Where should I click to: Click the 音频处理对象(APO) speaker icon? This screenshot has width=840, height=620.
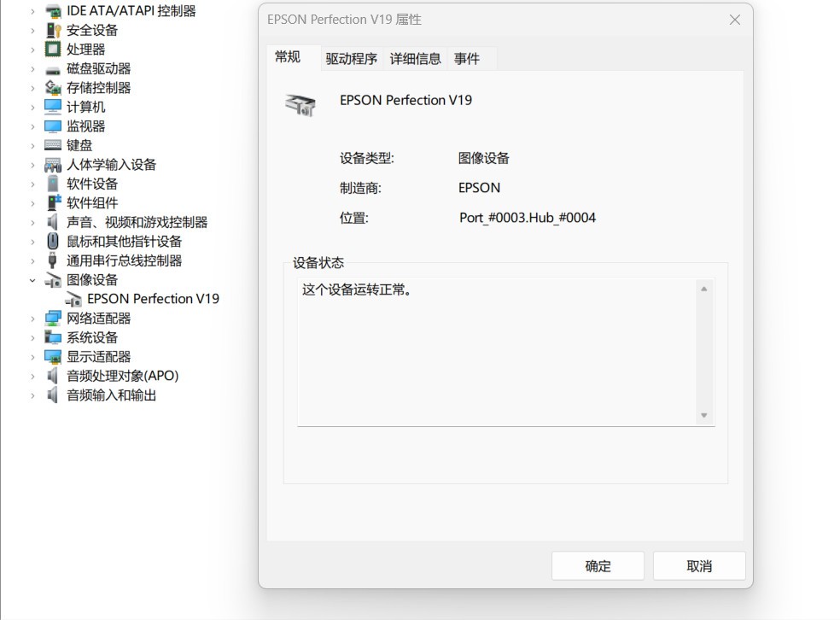(53, 376)
